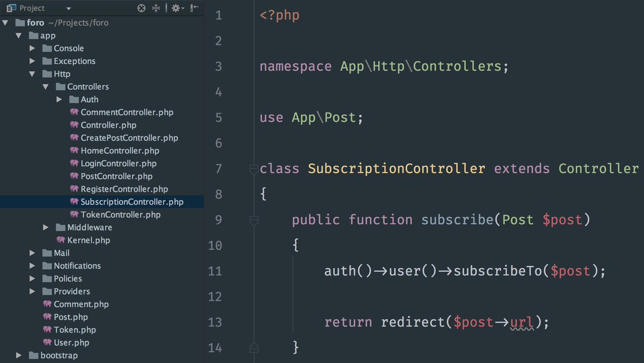Screen dimensions: 644x363
Task: Expand the Policies folder arrow
Action: click(32, 279)
